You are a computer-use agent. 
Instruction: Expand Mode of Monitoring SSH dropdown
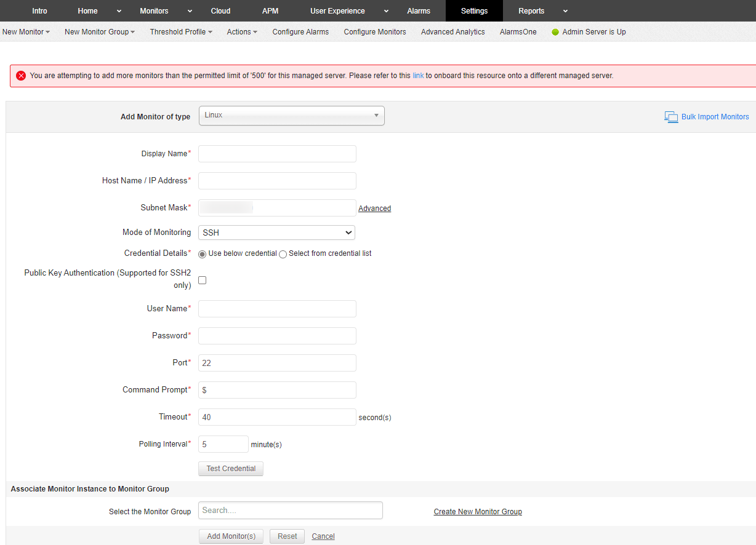point(276,233)
